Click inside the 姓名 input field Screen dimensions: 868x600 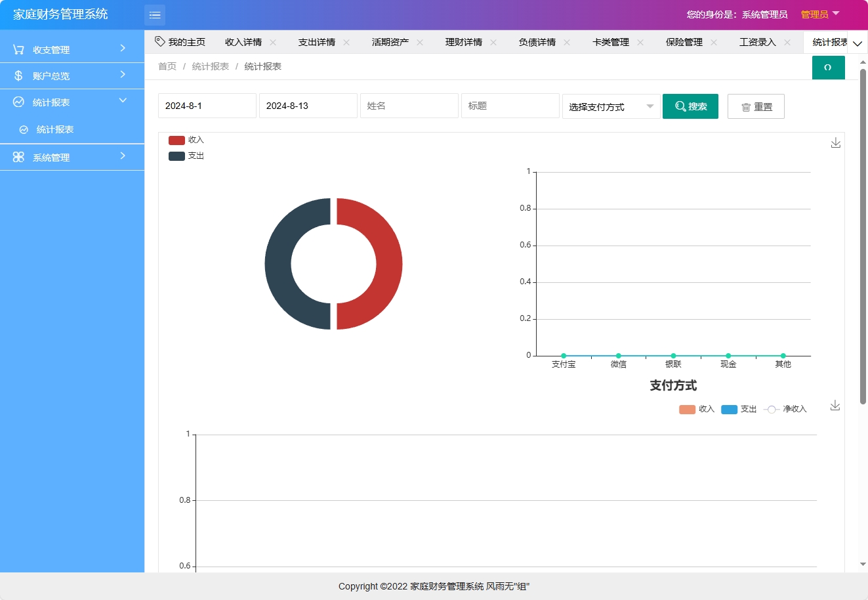(x=409, y=106)
